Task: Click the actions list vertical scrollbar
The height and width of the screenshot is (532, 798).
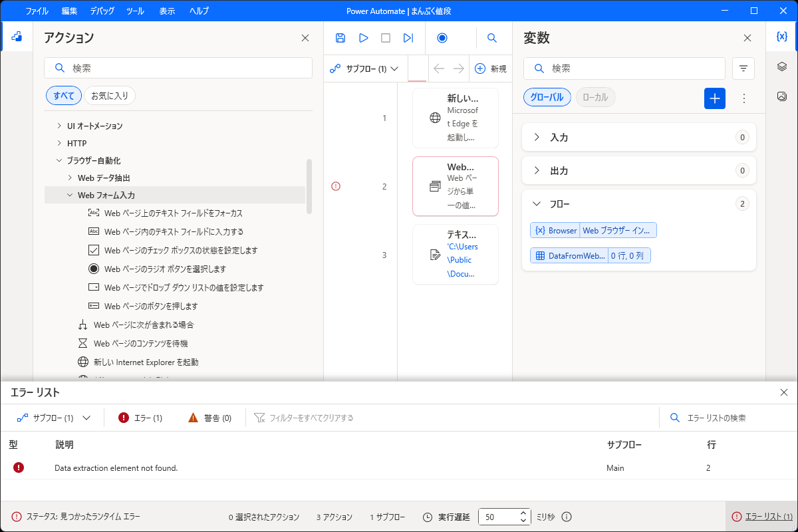Action: pos(309,186)
